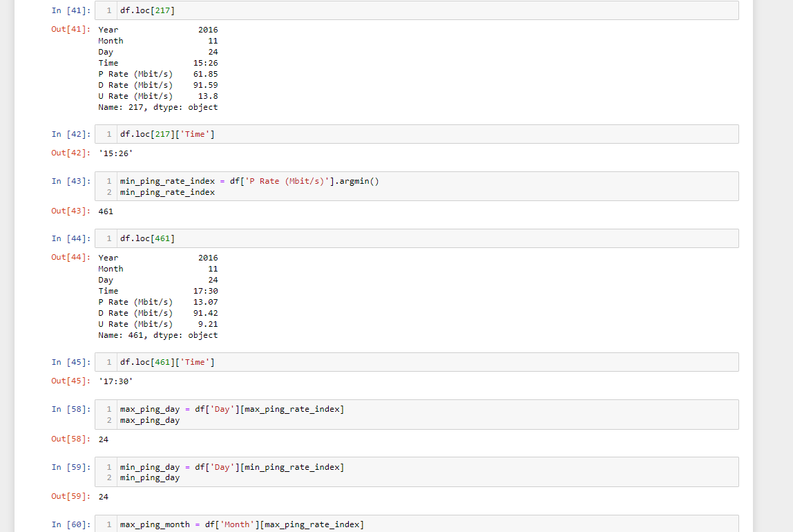The height and width of the screenshot is (532, 793).
Task: Click the Out[42]: output prompt
Action: pos(70,153)
